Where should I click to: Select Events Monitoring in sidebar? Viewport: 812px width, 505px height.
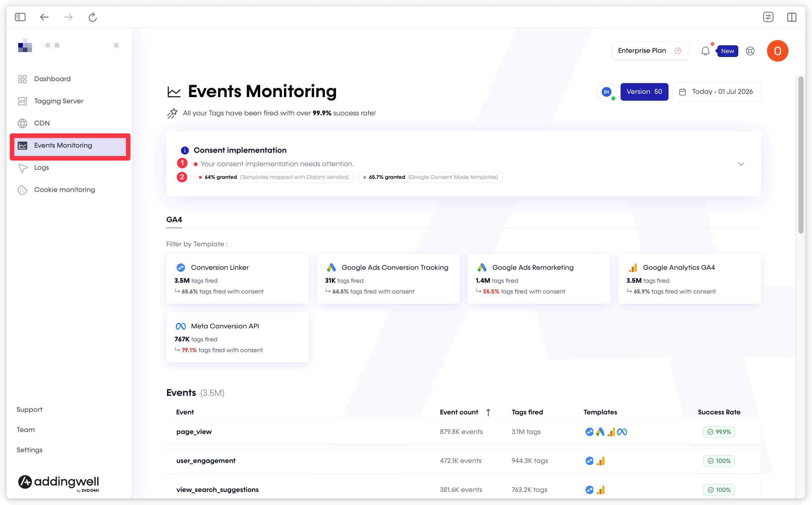(x=70, y=145)
